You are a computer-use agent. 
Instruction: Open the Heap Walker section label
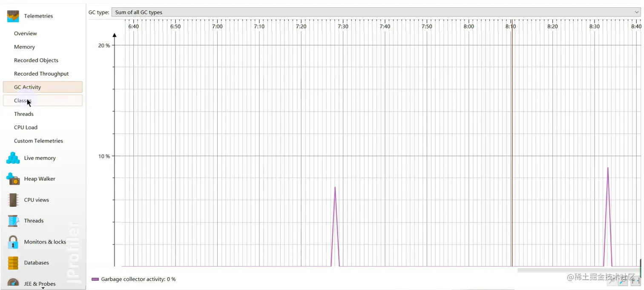coord(40,179)
